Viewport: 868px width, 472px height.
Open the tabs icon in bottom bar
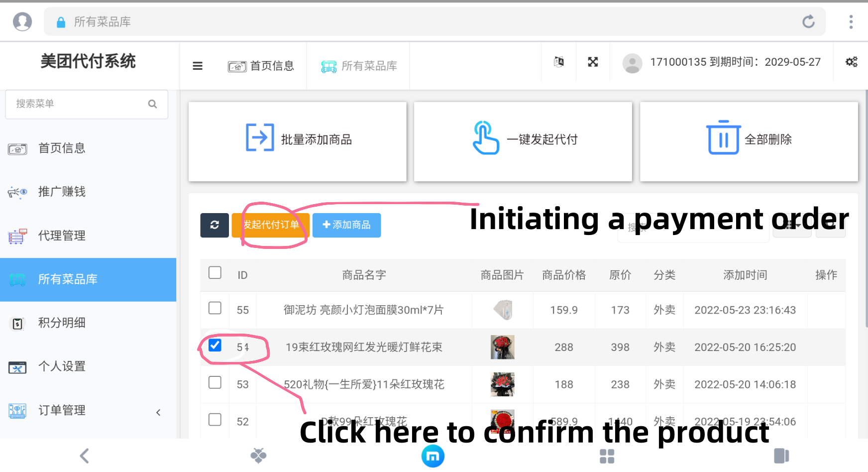tap(781, 456)
